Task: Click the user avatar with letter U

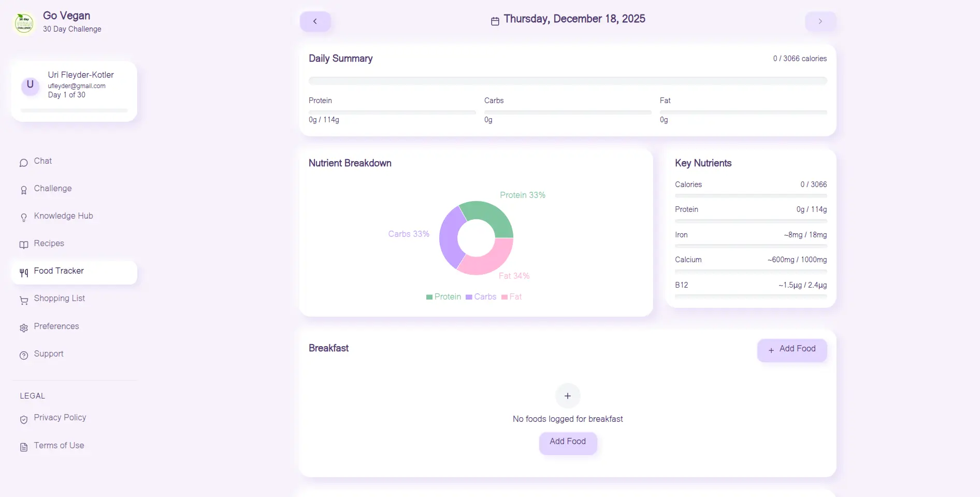Action: [x=30, y=86]
